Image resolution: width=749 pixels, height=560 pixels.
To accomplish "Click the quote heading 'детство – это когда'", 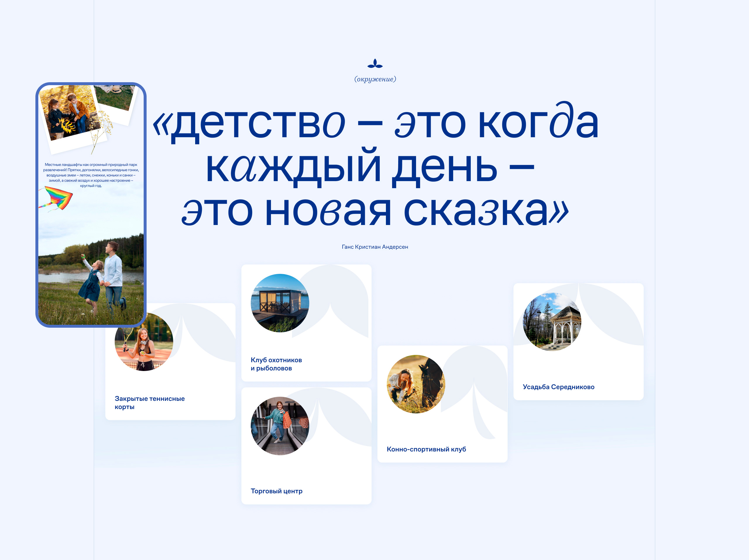I will pyautogui.click(x=375, y=123).
